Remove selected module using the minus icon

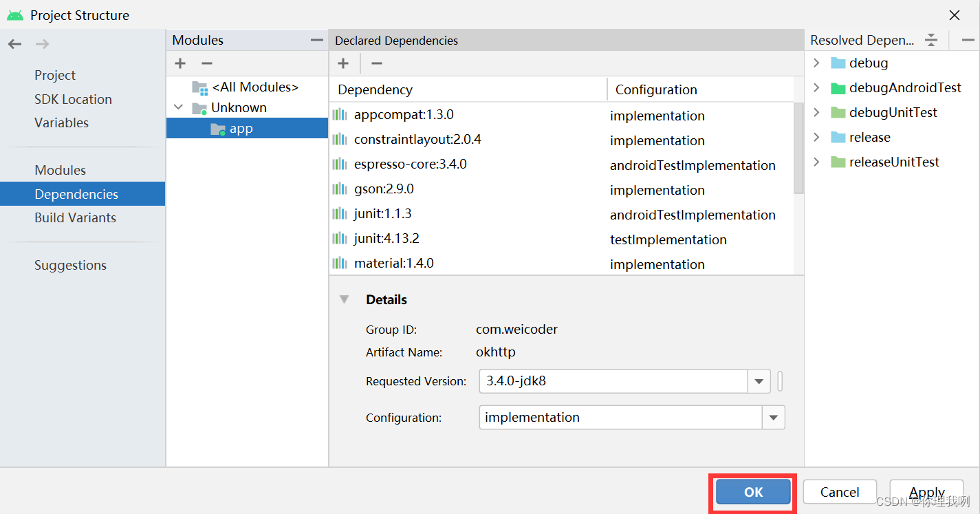tap(206, 63)
